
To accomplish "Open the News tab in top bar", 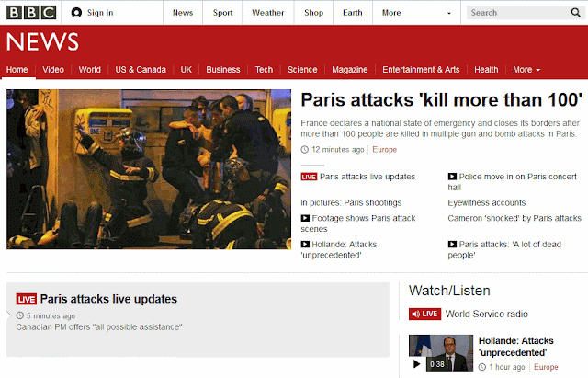I will pos(183,13).
